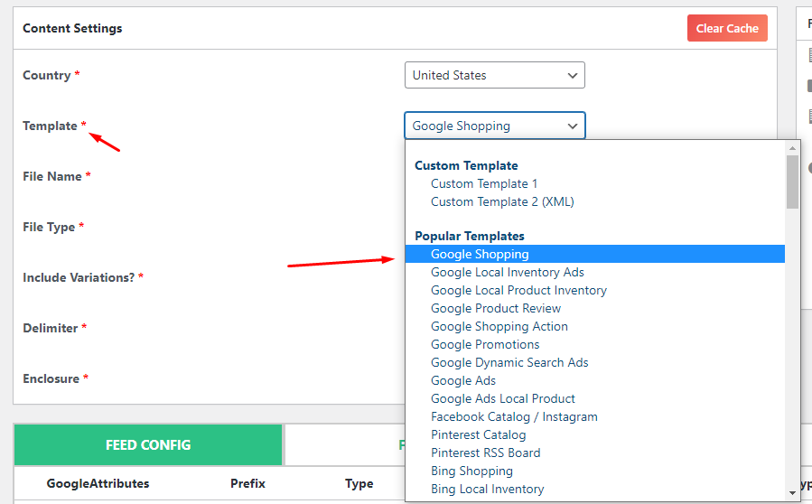Choose Google Ads Local Product template

click(x=503, y=399)
